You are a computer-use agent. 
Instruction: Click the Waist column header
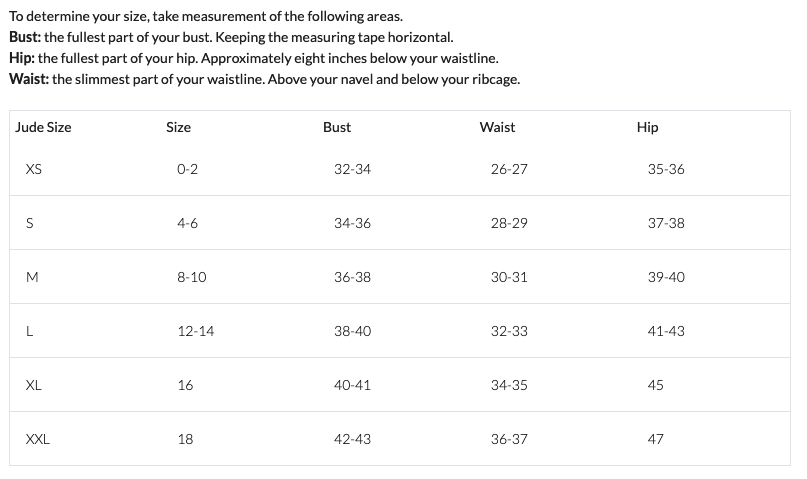pyautogui.click(x=497, y=127)
